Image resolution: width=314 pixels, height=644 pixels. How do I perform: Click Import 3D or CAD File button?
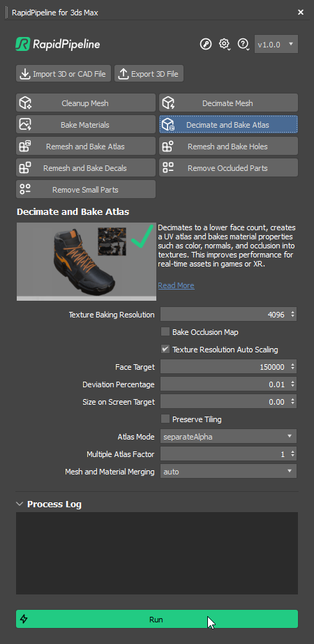pyautogui.click(x=63, y=74)
